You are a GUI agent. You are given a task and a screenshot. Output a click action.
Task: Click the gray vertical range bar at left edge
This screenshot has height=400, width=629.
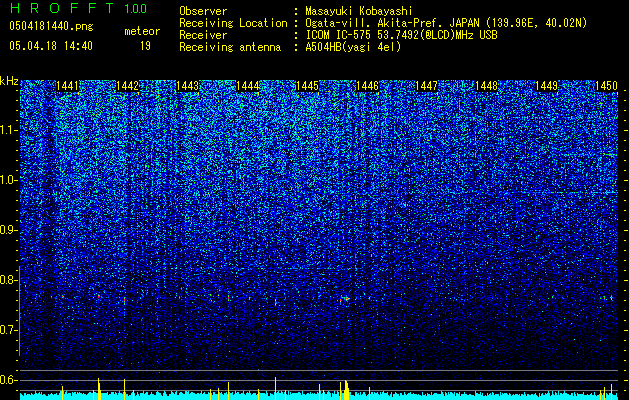(19, 311)
